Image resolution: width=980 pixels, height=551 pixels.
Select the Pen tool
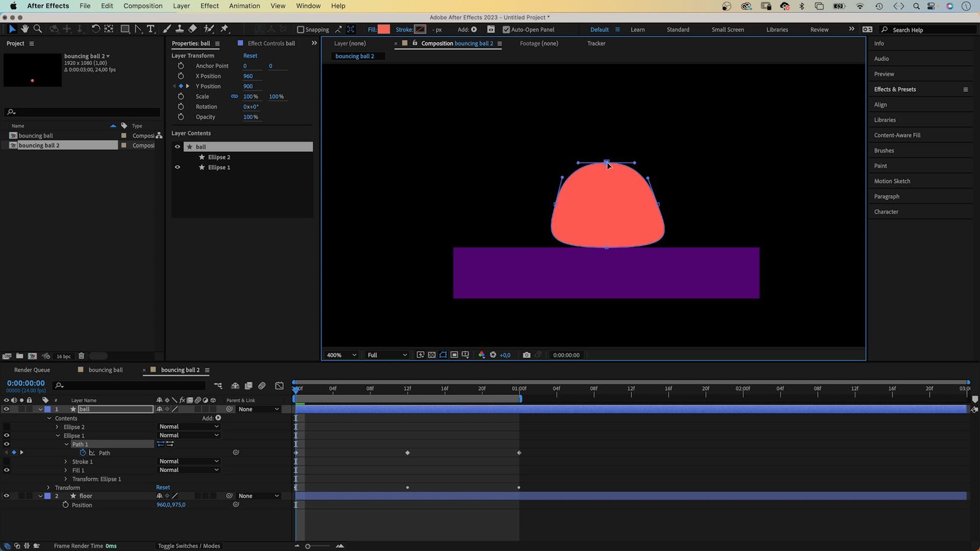pyautogui.click(x=137, y=29)
